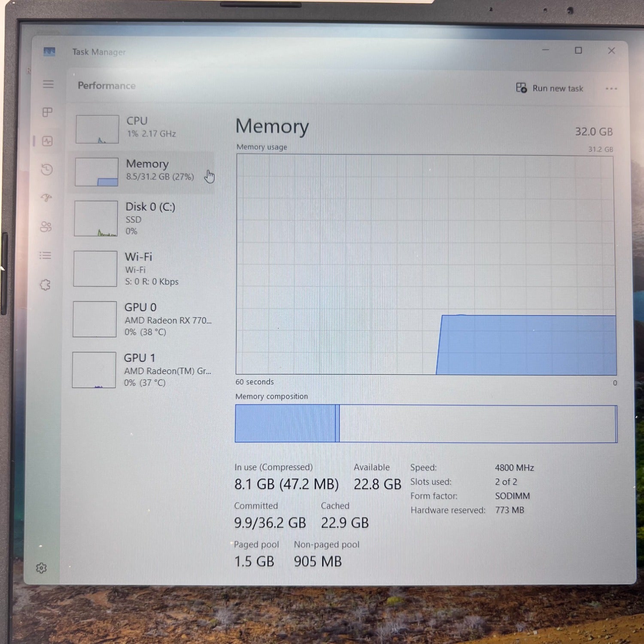Open the Processes page icon
644x644 pixels.
(47, 112)
